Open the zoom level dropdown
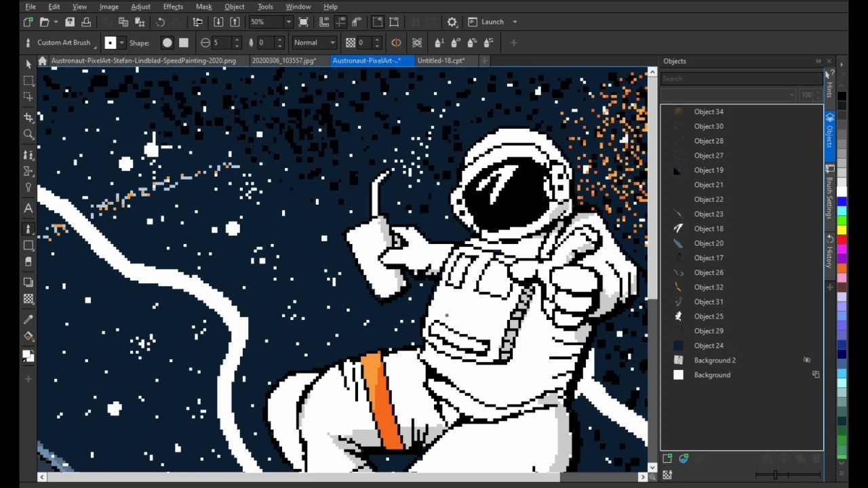 click(288, 22)
